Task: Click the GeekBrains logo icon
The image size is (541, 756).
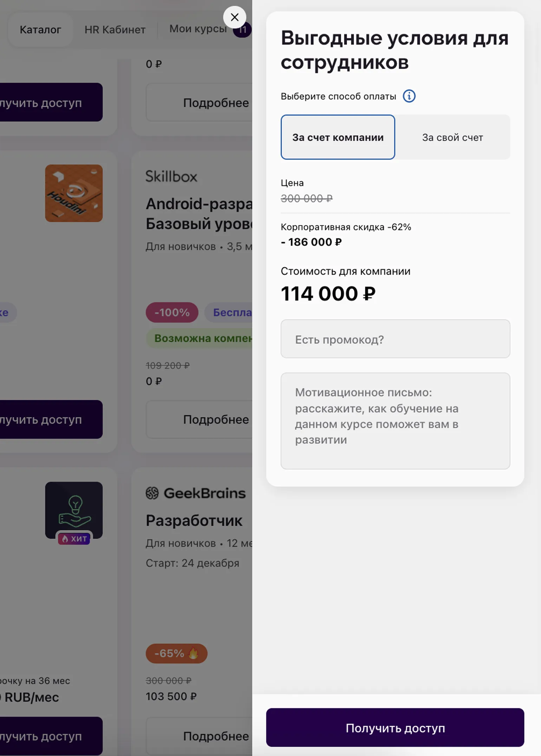Action: [152, 493]
